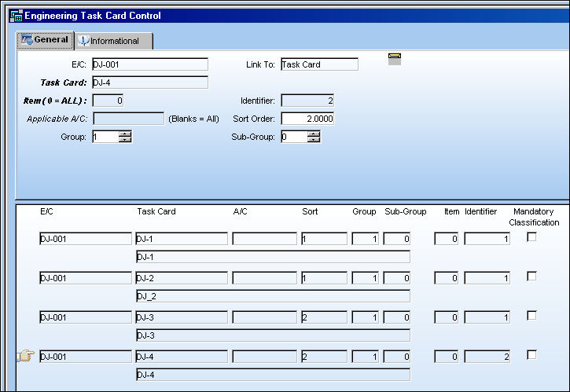
Task: Click the Identifier field in the header form
Action: [x=307, y=101]
